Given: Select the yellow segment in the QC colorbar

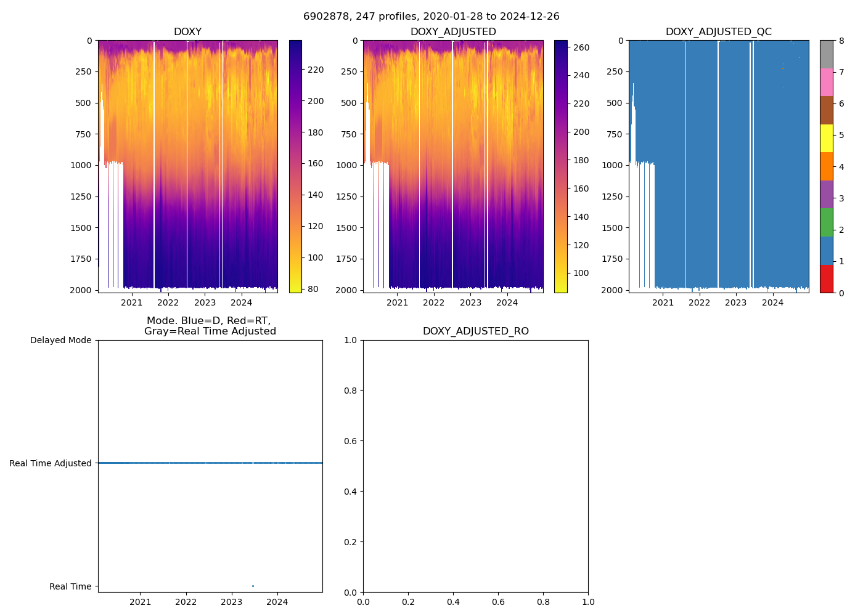Looking at the screenshot, I should (x=826, y=138).
